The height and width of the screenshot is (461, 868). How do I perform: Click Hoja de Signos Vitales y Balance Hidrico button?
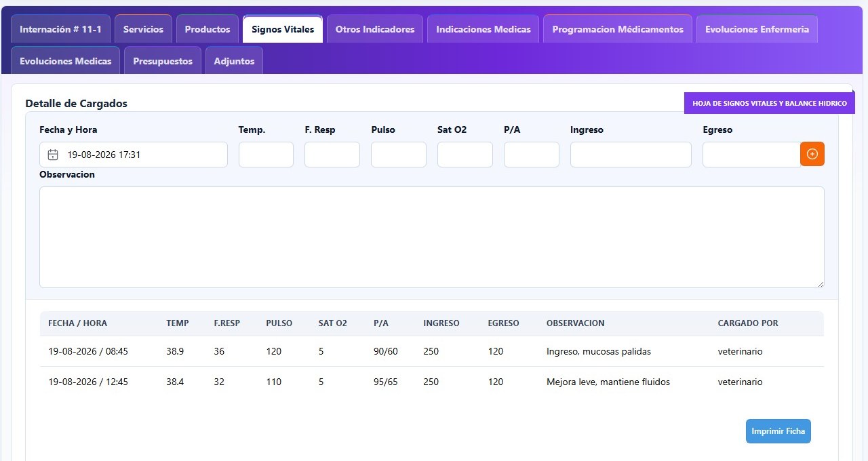[770, 103]
